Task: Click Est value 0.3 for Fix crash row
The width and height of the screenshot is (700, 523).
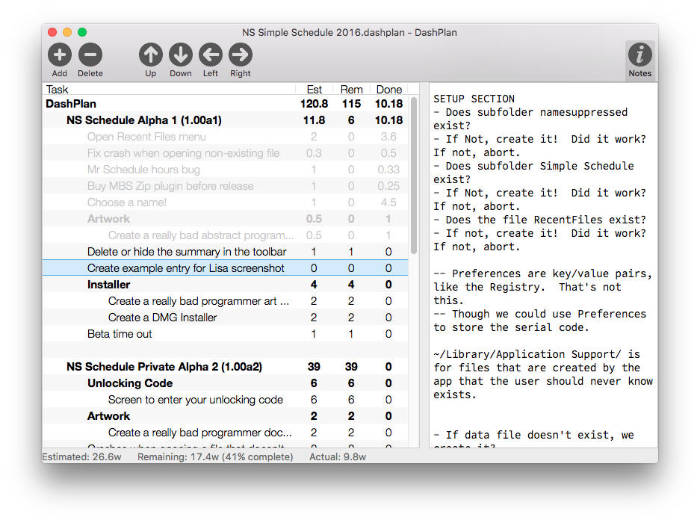Action: [314, 153]
